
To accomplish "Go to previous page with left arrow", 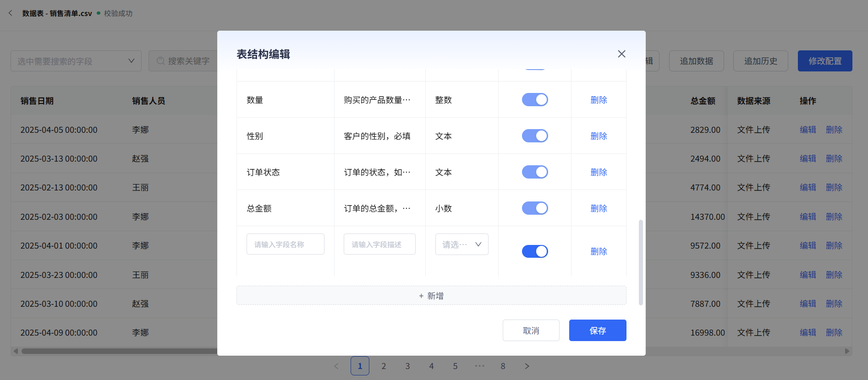I will coord(336,366).
